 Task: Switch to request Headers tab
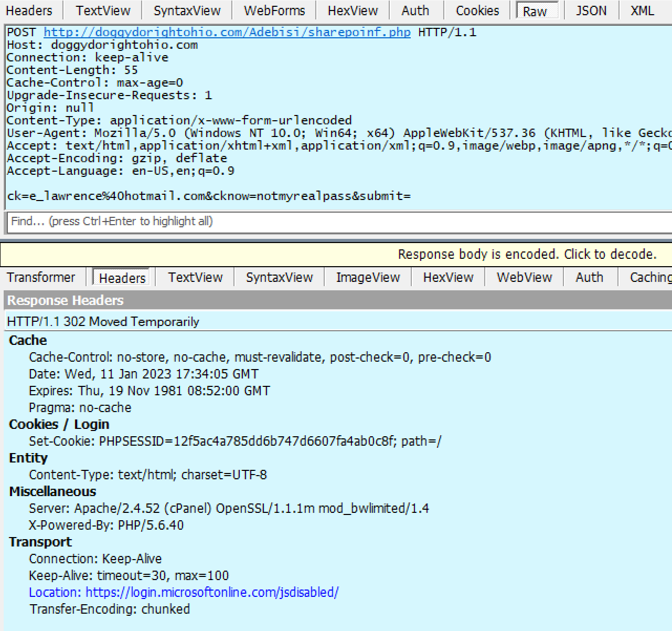[x=29, y=10]
